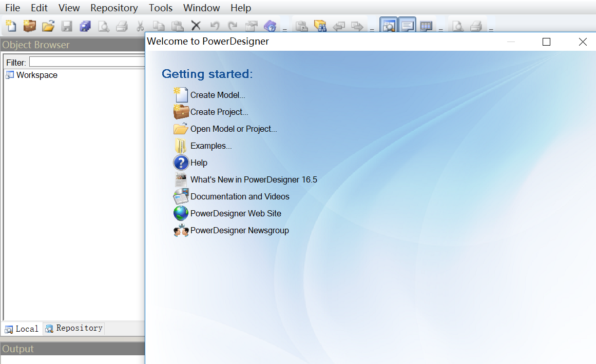Toggle the Result List grid button
The height and width of the screenshot is (364, 596).
[x=426, y=26]
